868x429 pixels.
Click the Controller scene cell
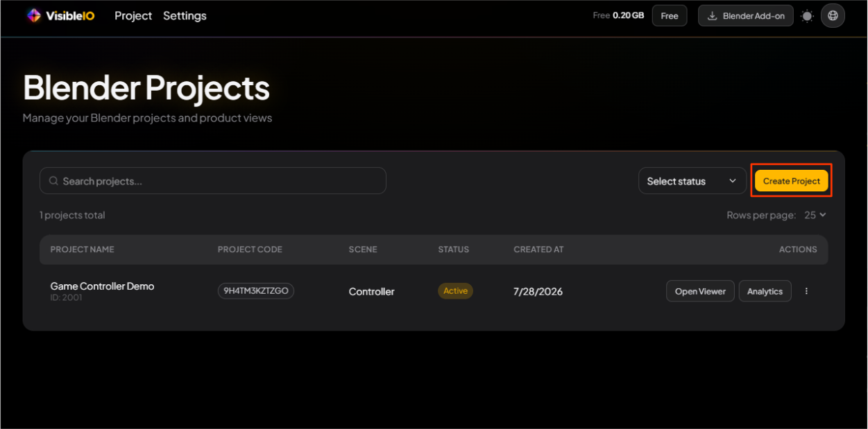point(371,292)
